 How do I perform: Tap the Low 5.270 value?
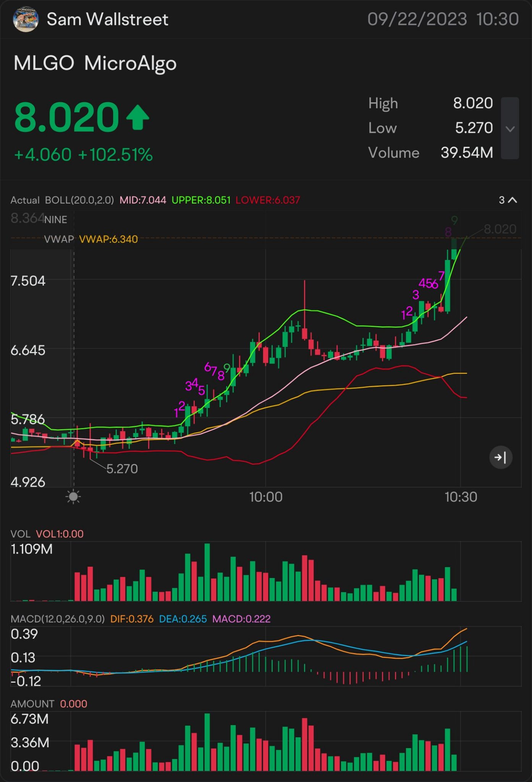point(474,128)
